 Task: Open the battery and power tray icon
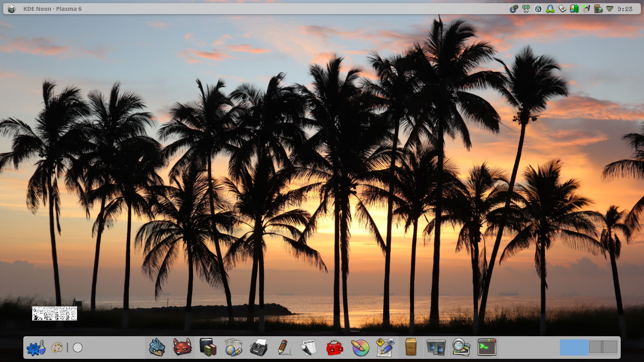[574, 9]
